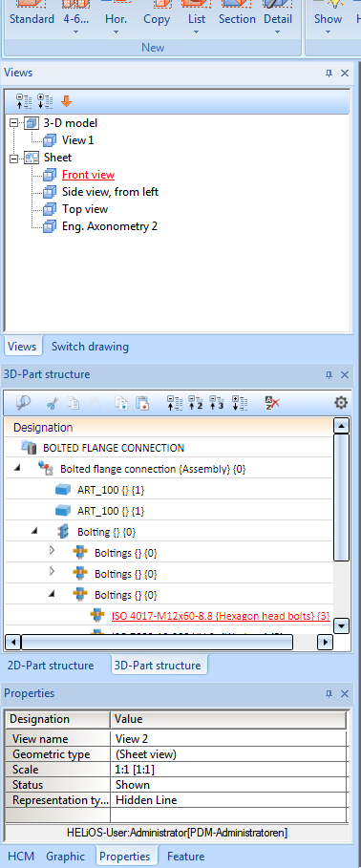Open the 4-6 views dropdown arrow
Image resolution: width=361 pixels, height=868 pixels.
click(75, 32)
